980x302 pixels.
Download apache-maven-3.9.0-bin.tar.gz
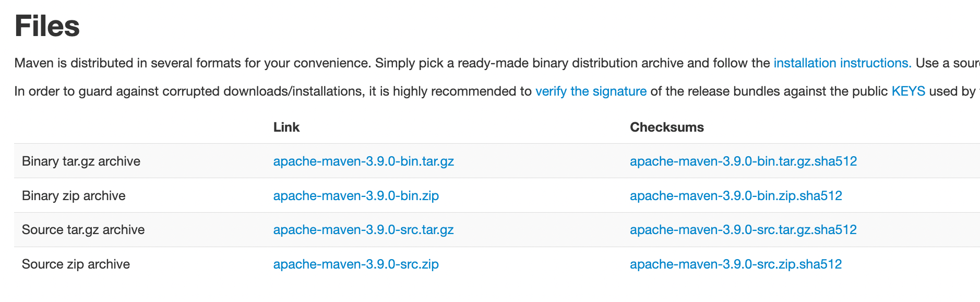(x=363, y=161)
